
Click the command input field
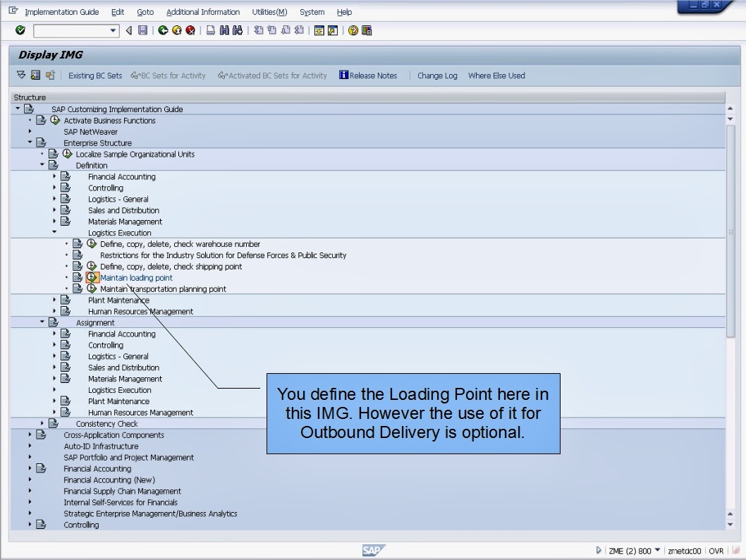click(71, 31)
